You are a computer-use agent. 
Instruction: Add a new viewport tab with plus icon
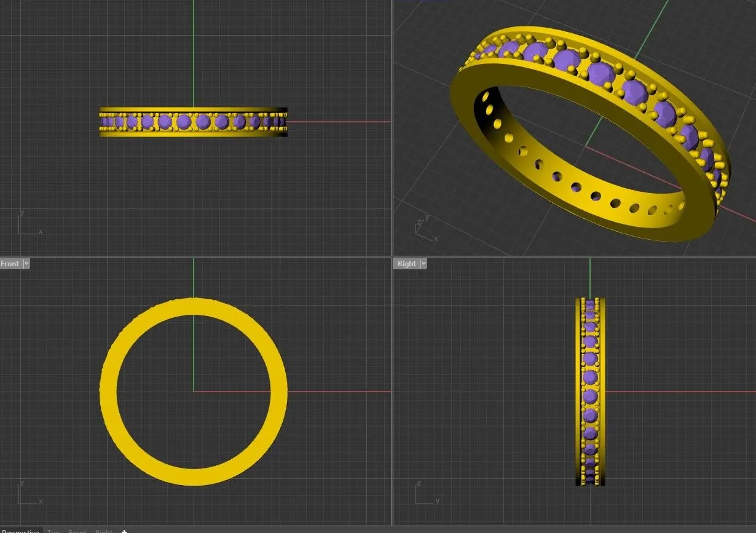point(124,531)
